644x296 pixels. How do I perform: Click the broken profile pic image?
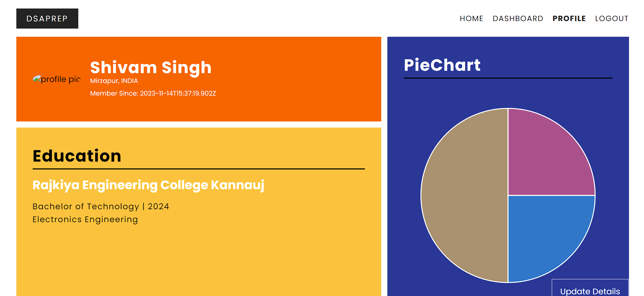(x=57, y=79)
